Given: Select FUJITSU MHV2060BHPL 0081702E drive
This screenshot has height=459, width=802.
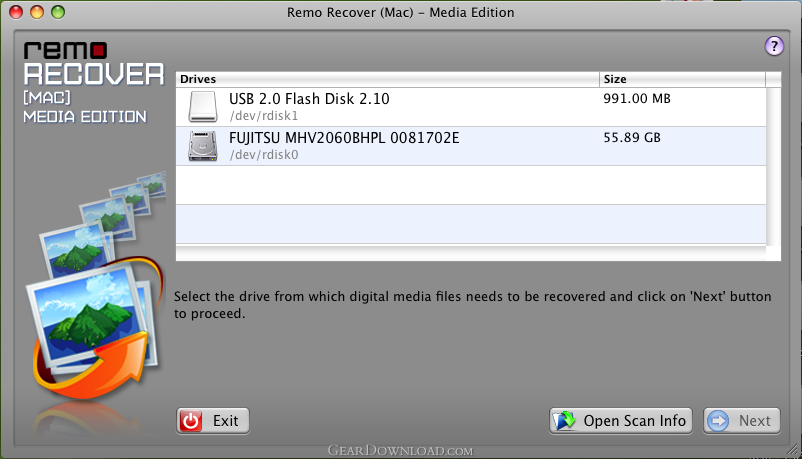Looking at the screenshot, I should (471, 146).
